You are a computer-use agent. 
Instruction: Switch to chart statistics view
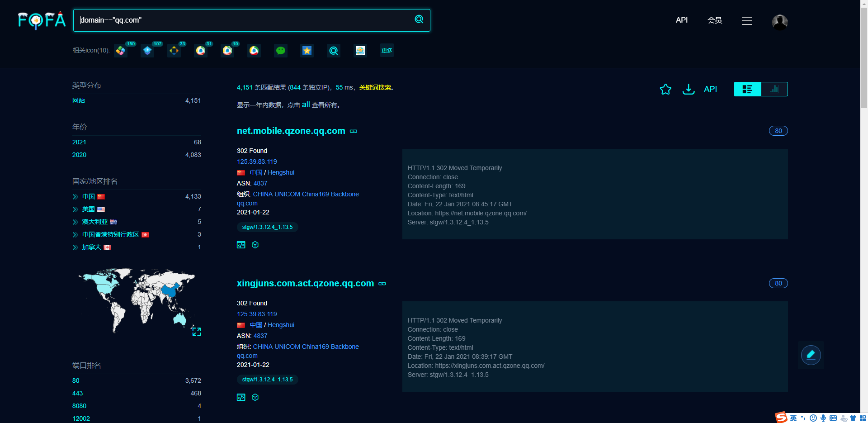tap(774, 89)
